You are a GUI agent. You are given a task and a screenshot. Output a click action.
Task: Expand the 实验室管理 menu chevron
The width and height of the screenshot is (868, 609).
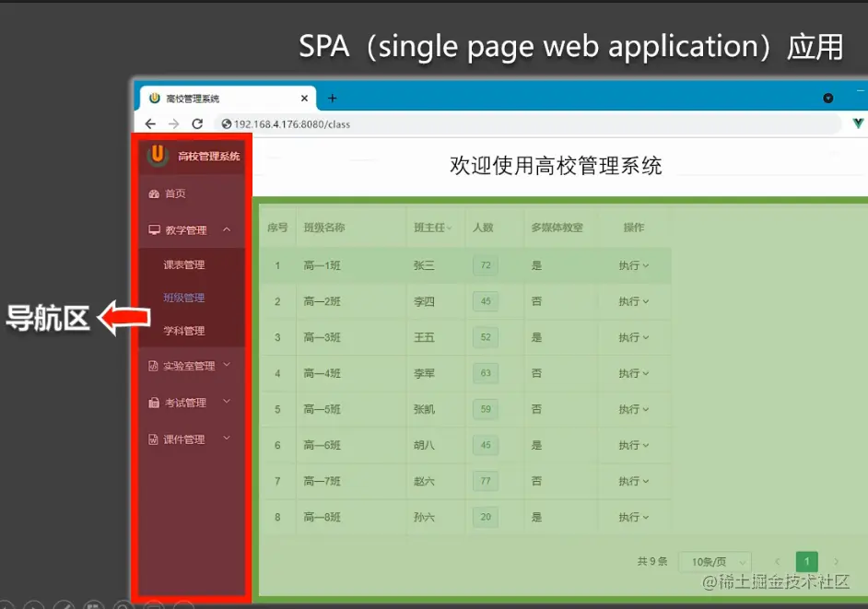(x=227, y=364)
